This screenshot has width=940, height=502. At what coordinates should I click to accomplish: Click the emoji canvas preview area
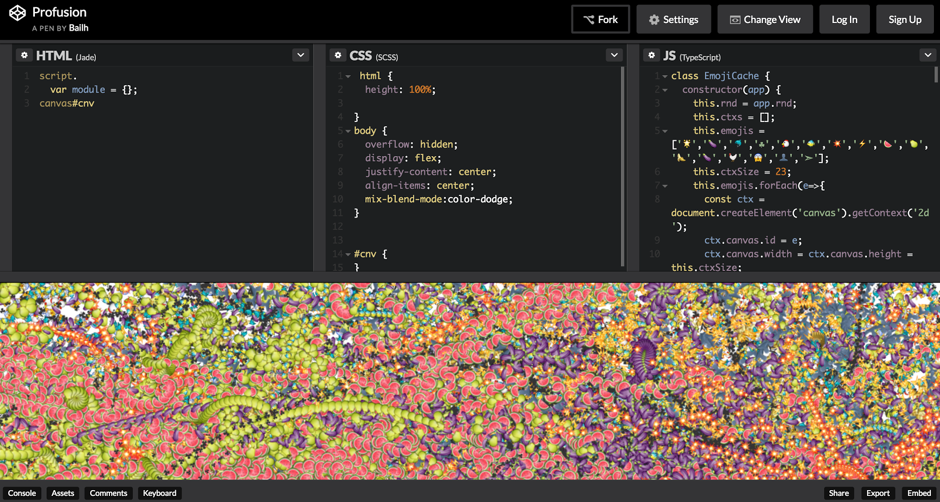(470, 380)
